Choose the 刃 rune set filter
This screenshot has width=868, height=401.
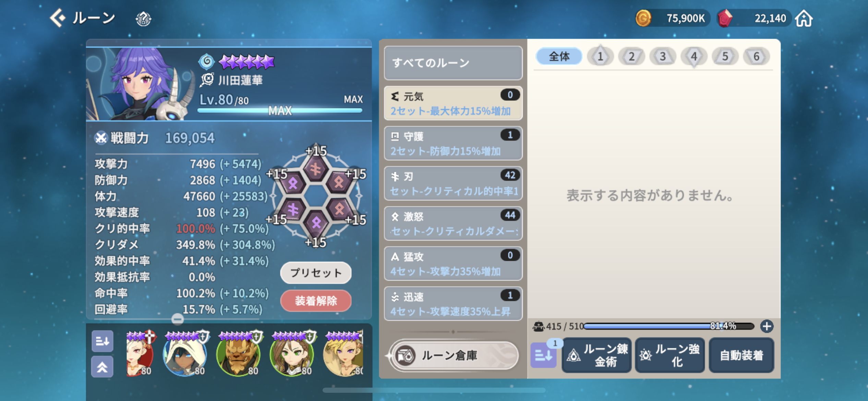pyautogui.click(x=453, y=183)
